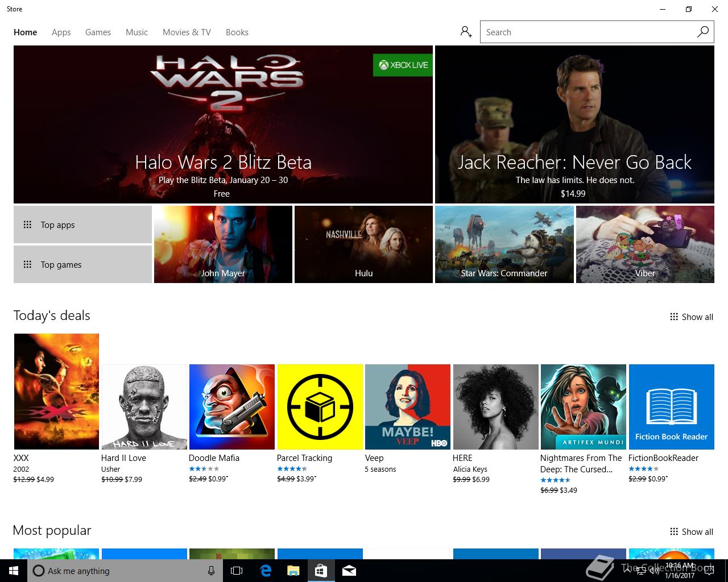Open the John Mayer tile
The width and height of the screenshot is (728, 582).
click(x=223, y=244)
